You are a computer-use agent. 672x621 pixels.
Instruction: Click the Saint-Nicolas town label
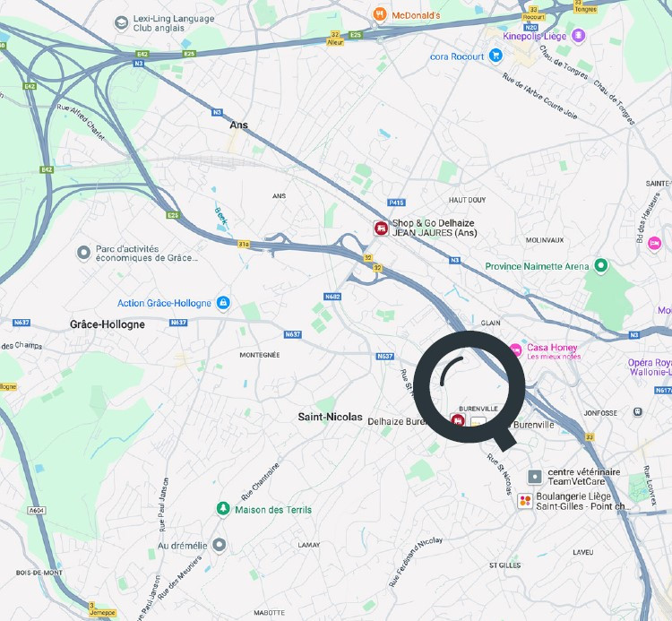tap(330, 417)
